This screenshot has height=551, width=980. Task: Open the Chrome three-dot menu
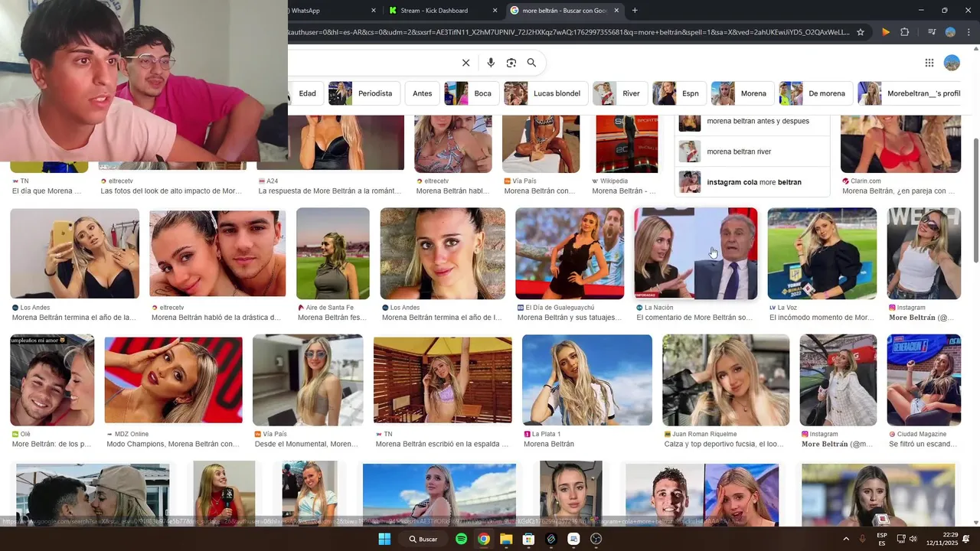[x=969, y=32]
